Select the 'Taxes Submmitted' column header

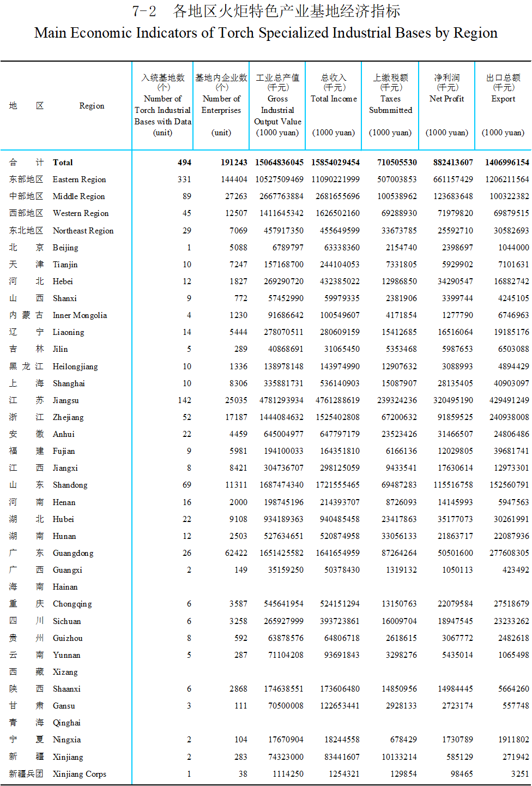click(390, 105)
